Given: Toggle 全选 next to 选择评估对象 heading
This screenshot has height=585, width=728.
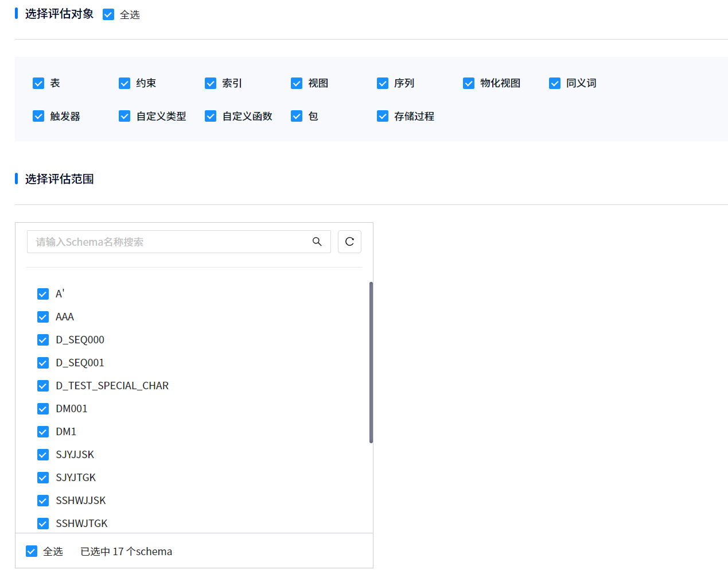Looking at the screenshot, I should tap(108, 14).
